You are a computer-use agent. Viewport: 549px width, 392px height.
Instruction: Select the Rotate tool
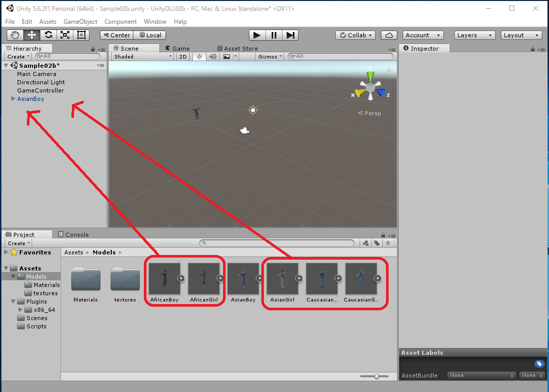48,35
